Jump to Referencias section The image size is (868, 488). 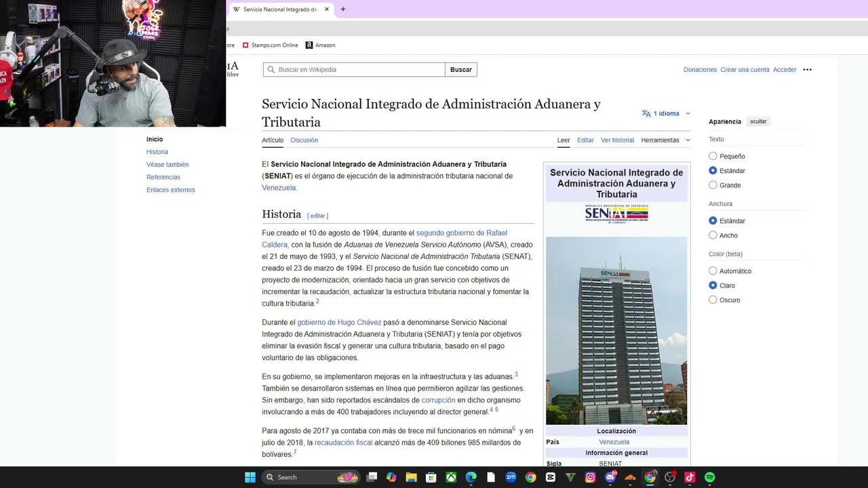pyautogui.click(x=163, y=177)
